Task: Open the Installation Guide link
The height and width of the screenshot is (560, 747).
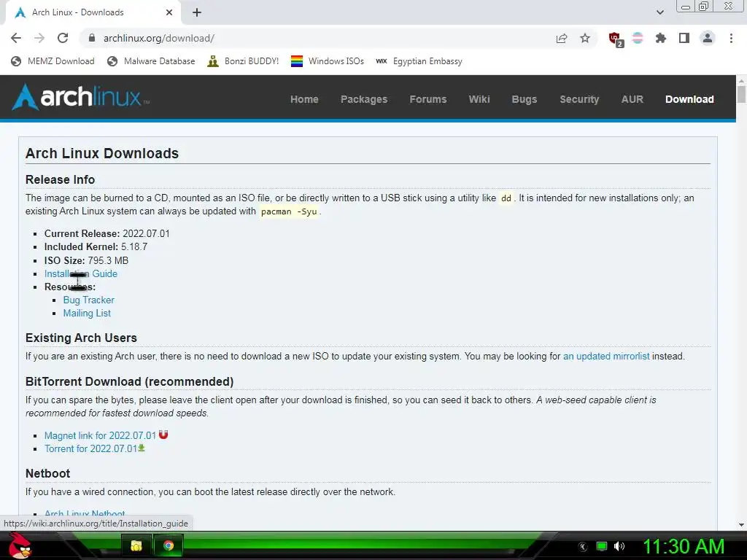Action: pyautogui.click(x=80, y=274)
